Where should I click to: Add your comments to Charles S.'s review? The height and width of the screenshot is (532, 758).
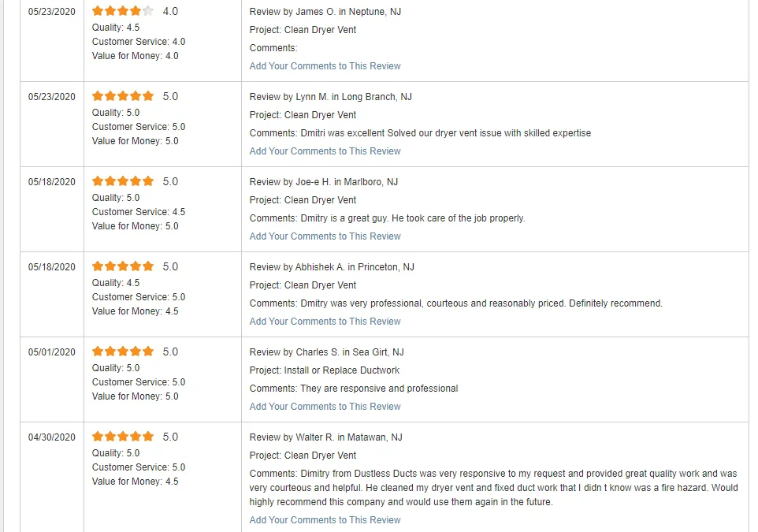325,407
